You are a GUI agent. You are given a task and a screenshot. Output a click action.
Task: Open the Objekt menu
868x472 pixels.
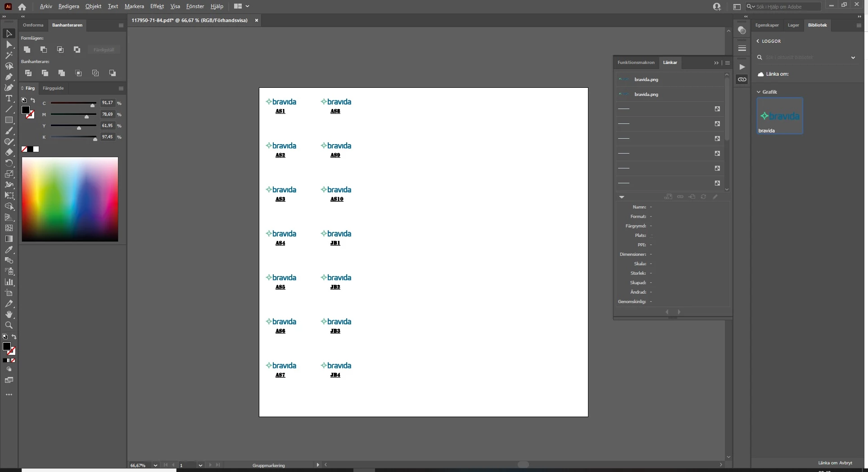click(93, 6)
